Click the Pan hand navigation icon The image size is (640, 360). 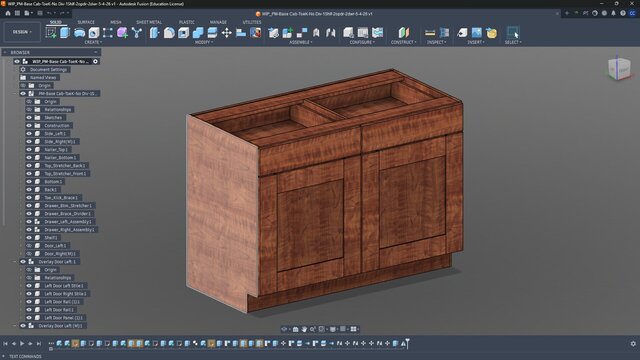(304, 329)
